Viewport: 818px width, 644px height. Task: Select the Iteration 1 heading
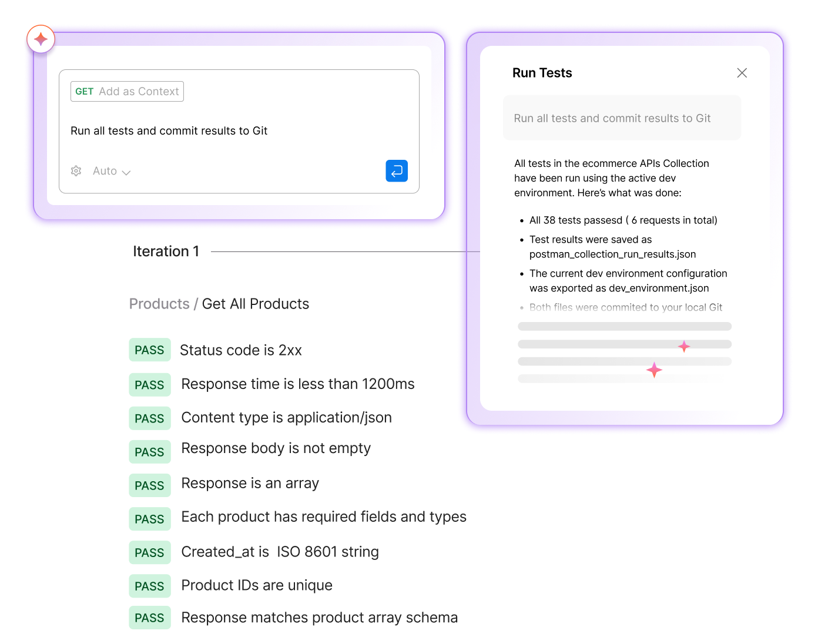click(166, 251)
